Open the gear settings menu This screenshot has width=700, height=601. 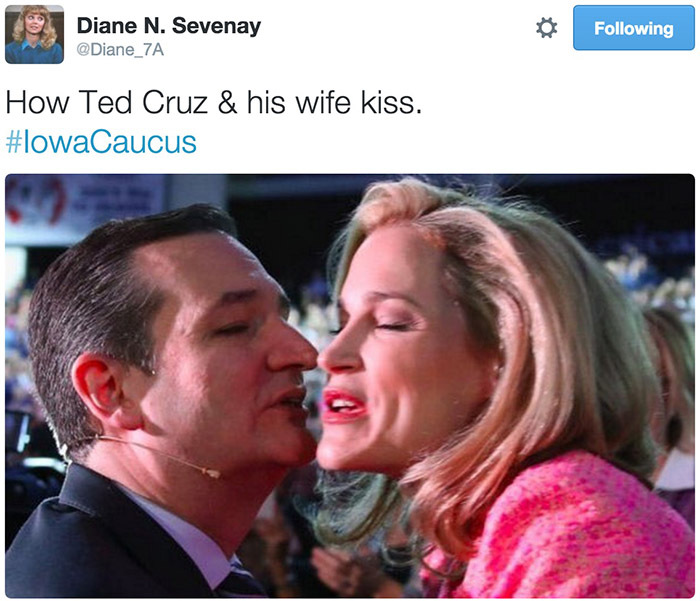(x=546, y=28)
